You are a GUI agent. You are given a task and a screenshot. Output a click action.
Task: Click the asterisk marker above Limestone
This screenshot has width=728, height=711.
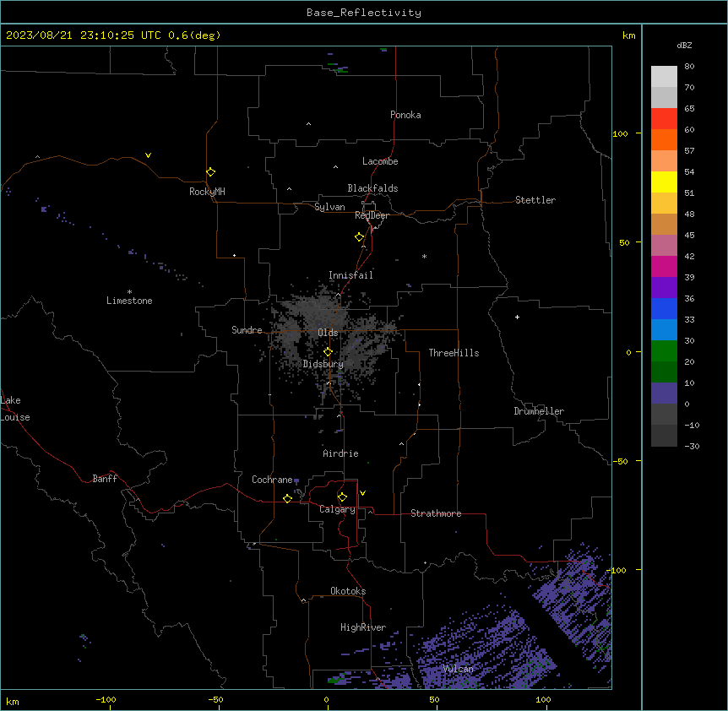pyautogui.click(x=129, y=292)
